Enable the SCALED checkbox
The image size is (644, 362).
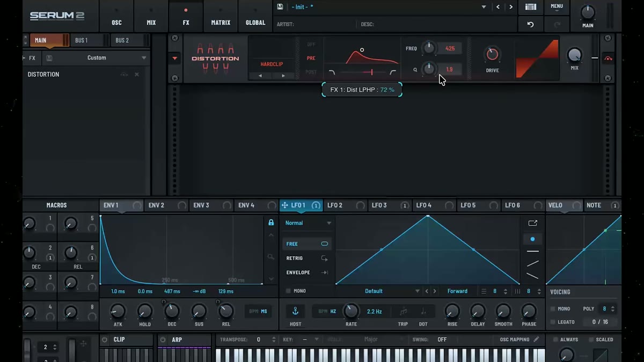pos(591,339)
